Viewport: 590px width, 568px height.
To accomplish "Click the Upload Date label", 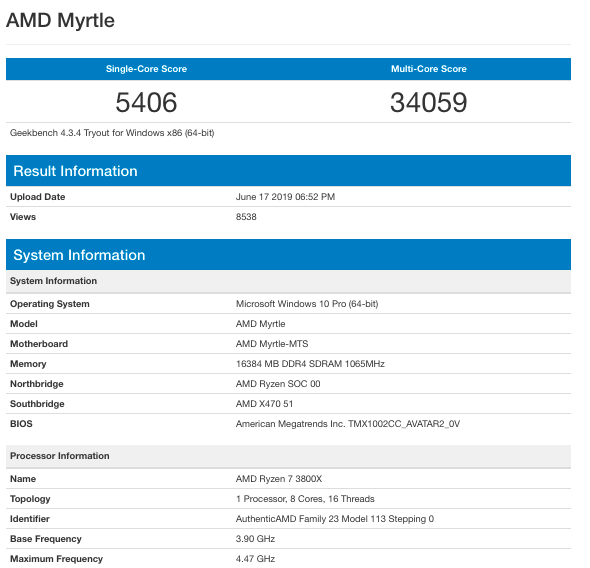I will click(38, 197).
